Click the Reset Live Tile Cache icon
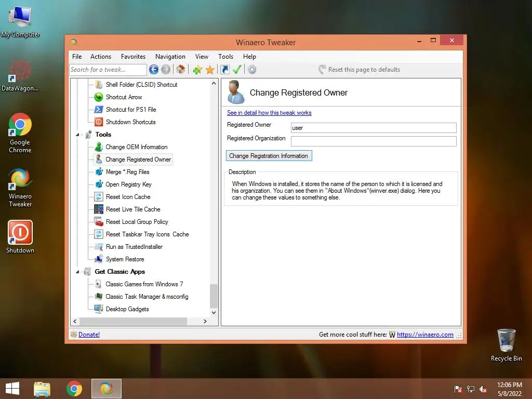This screenshot has width=532, height=399. pos(99,209)
